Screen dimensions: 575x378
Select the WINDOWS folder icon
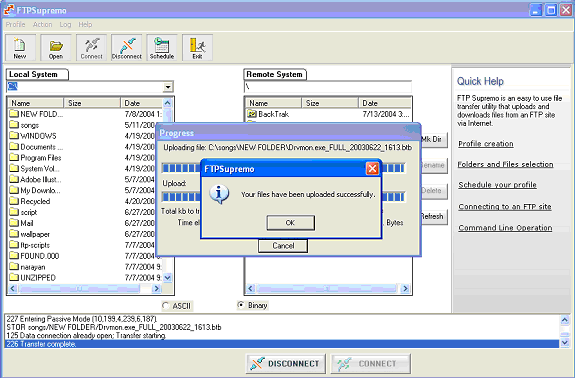(x=14, y=136)
